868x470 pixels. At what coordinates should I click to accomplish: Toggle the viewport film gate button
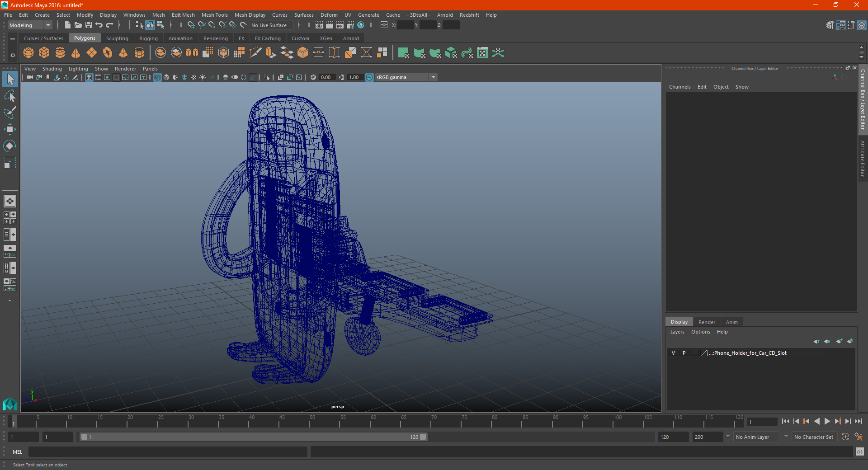pos(98,77)
